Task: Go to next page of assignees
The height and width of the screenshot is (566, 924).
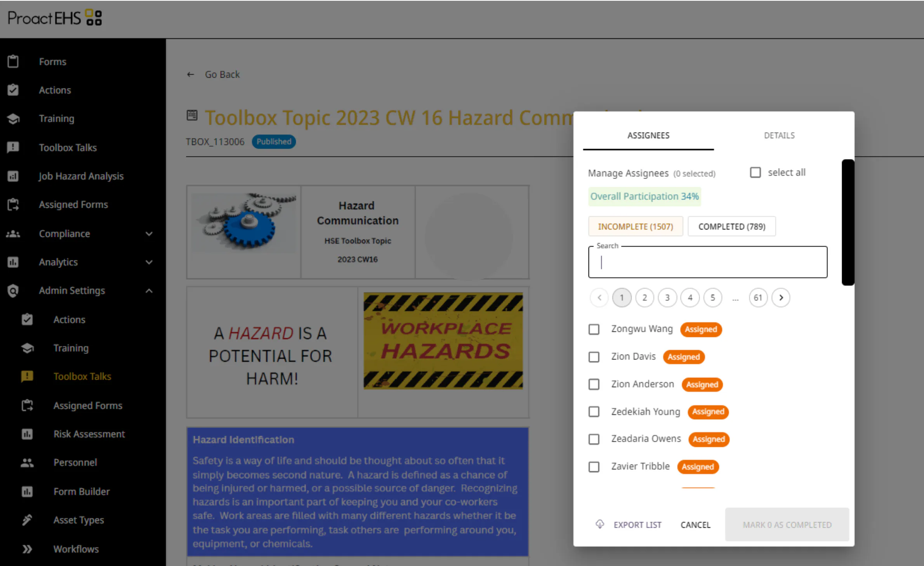Action: click(x=781, y=298)
